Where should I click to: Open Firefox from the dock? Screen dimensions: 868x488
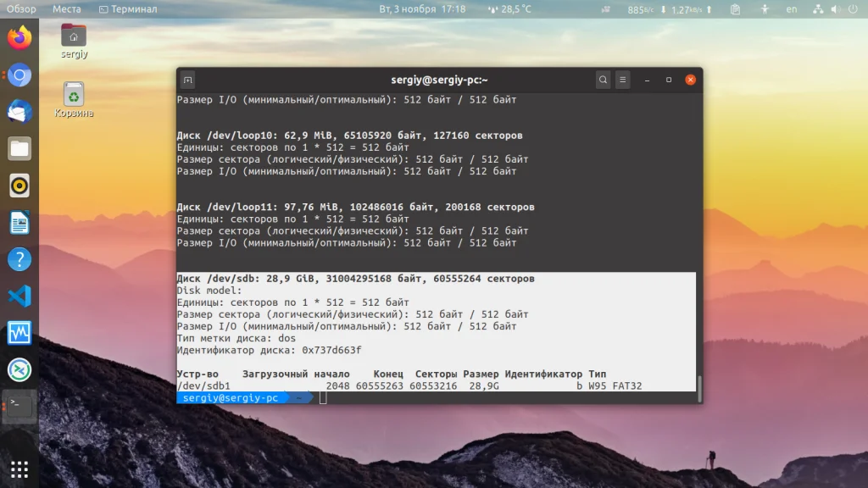(19, 37)
